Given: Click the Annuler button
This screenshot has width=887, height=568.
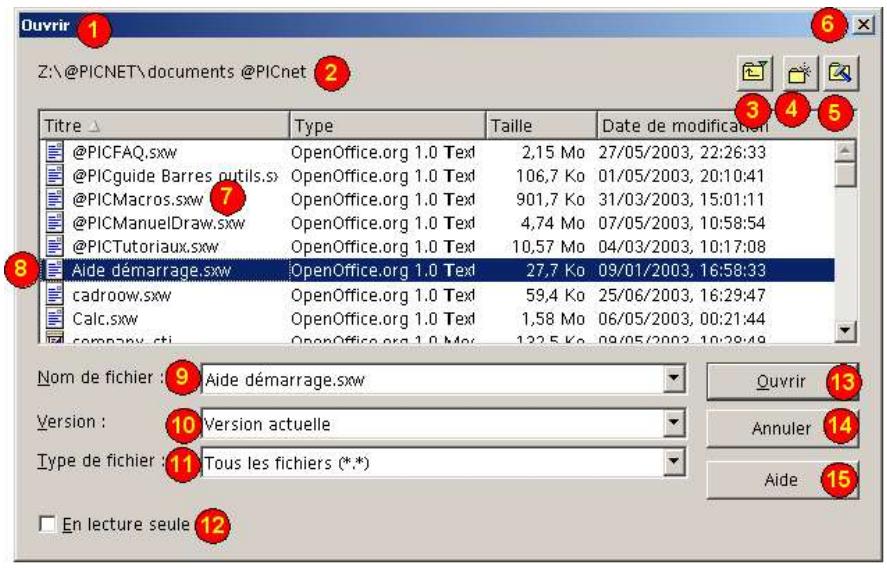Looking at the screenshot, I should click(782, 428).
